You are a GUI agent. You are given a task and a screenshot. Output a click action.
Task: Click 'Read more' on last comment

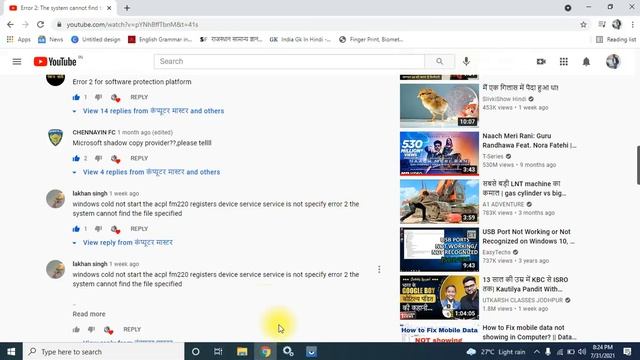click(89, 314)
